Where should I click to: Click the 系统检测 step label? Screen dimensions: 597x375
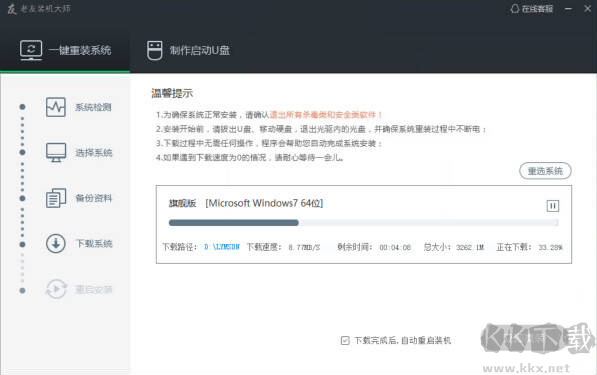click(x=93, y=107)
